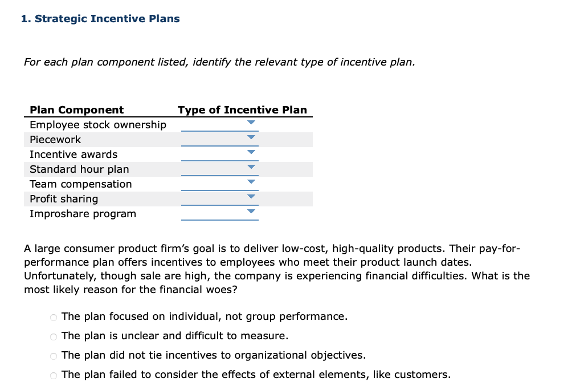Select the Type of Incentive Plan header

click(x=243, y=109)
